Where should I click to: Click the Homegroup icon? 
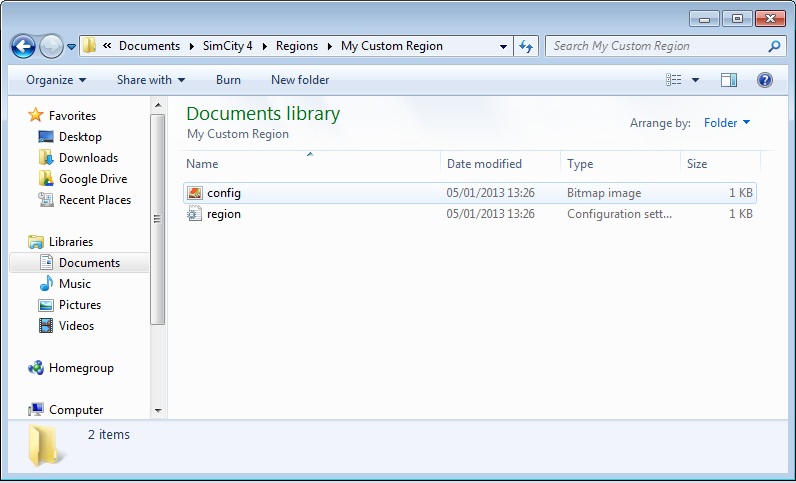(x=36, y=368)
